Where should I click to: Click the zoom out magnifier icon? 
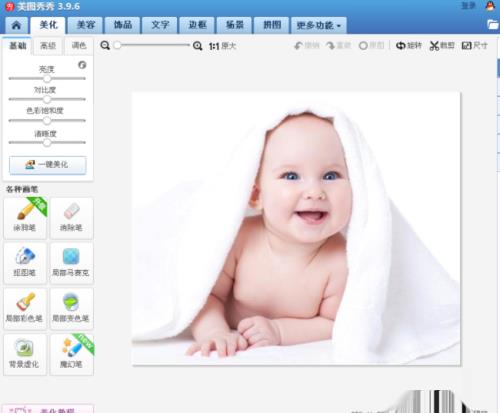[105, 46]
